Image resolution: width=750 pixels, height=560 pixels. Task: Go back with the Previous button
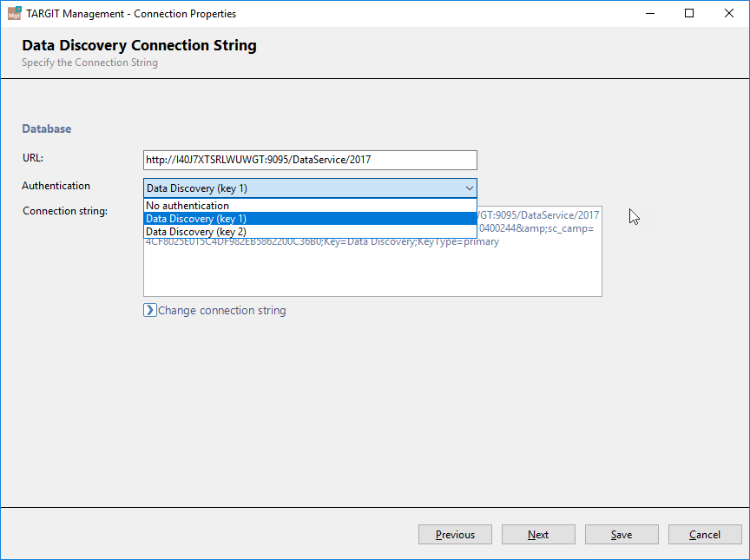coord(455,535)
